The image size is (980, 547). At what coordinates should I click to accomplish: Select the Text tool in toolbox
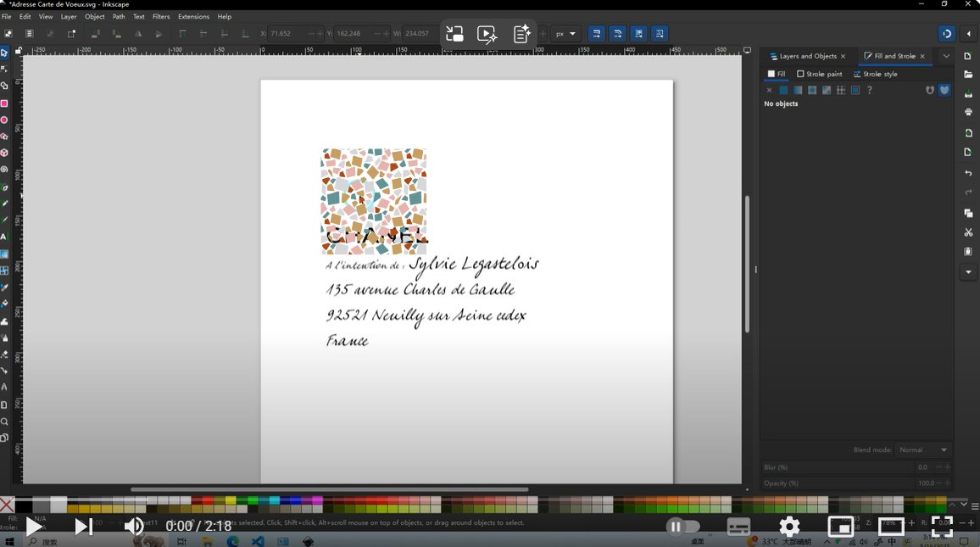point(4,237)
